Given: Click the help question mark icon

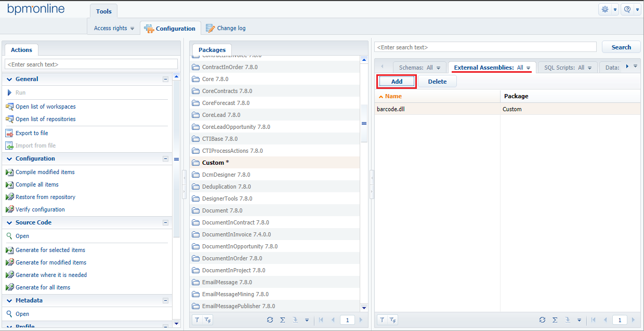Looking at the screenshot, I should click(x=627, y=9).
